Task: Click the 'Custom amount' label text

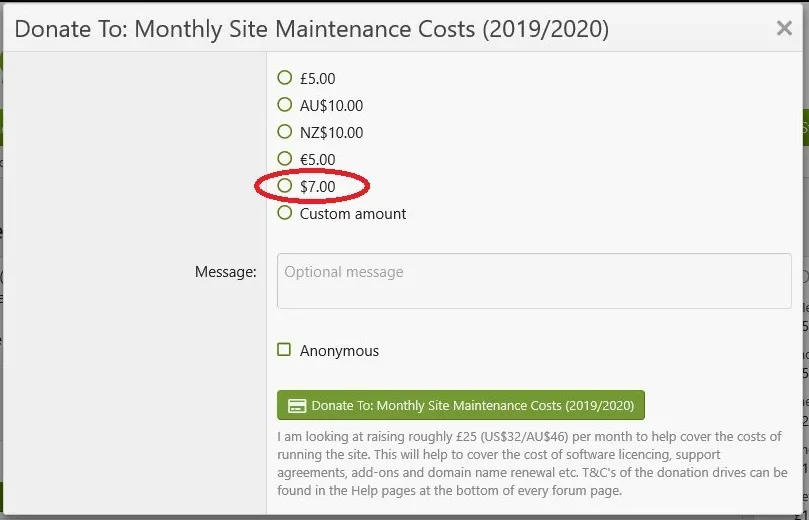Action: tap(353, 213)
